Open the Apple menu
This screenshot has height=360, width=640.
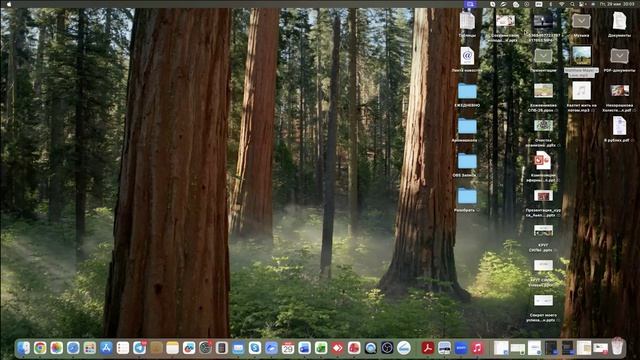[9, 4]
